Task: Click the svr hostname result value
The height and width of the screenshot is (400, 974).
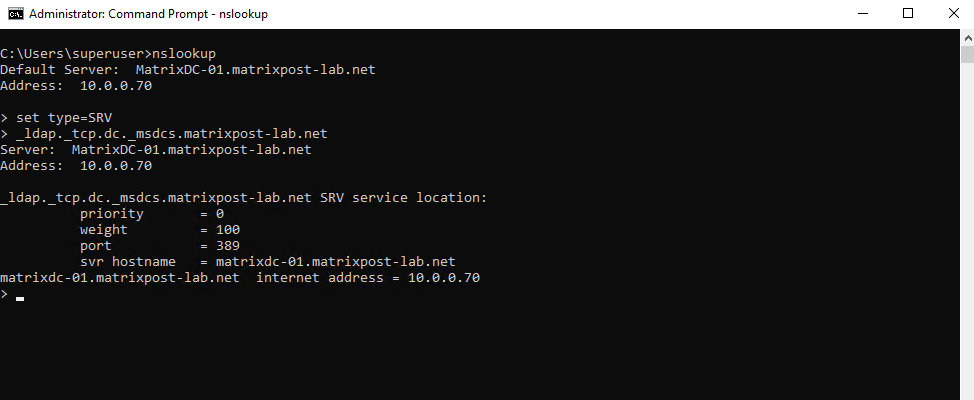Action: point(335,262)
